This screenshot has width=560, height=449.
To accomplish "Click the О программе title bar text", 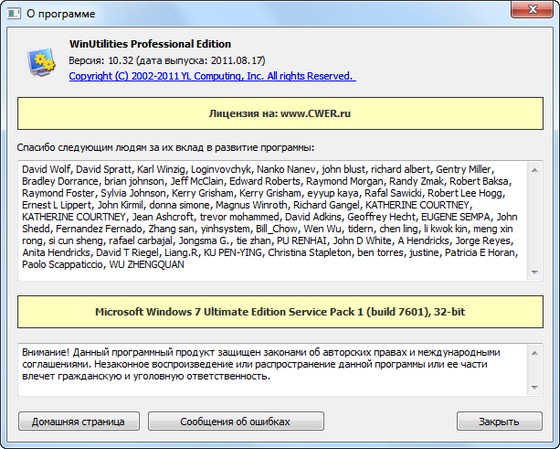I will (61, 14).
